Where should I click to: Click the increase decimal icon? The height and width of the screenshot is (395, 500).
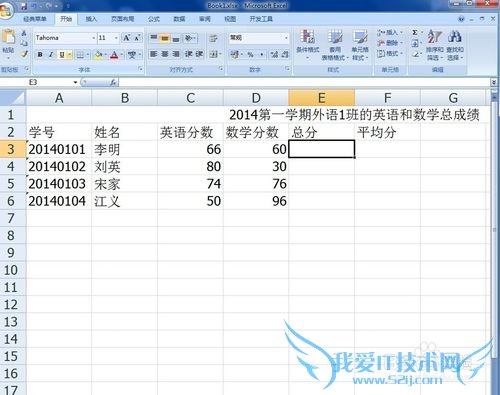click(274, 54)
